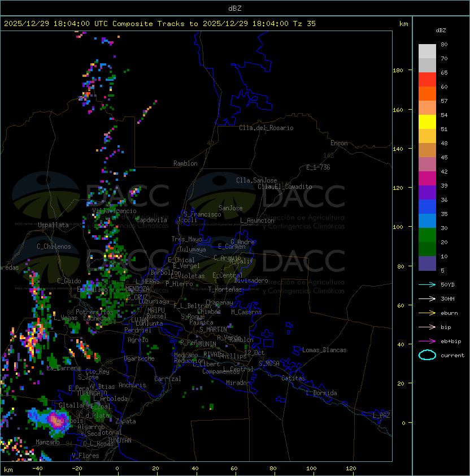Select the light gray 70-80 dBZ swatch

point(427,51)
